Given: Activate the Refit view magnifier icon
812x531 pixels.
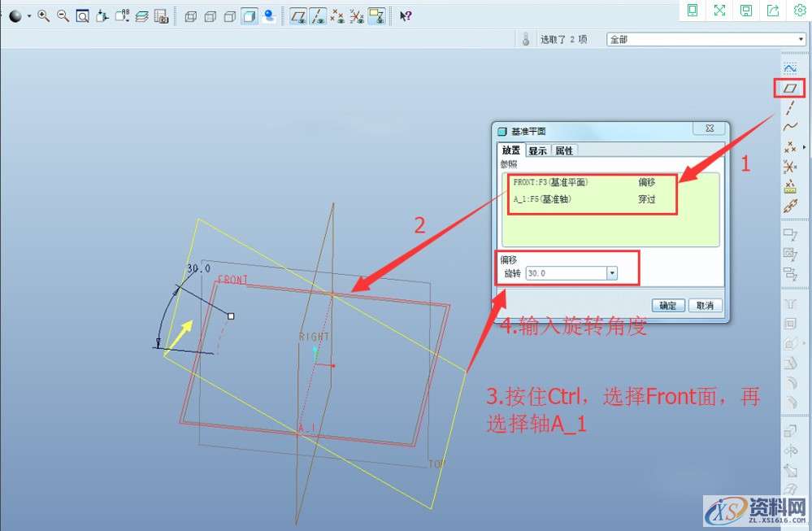Looking at the screenshot, I should [x=81, y=15].
